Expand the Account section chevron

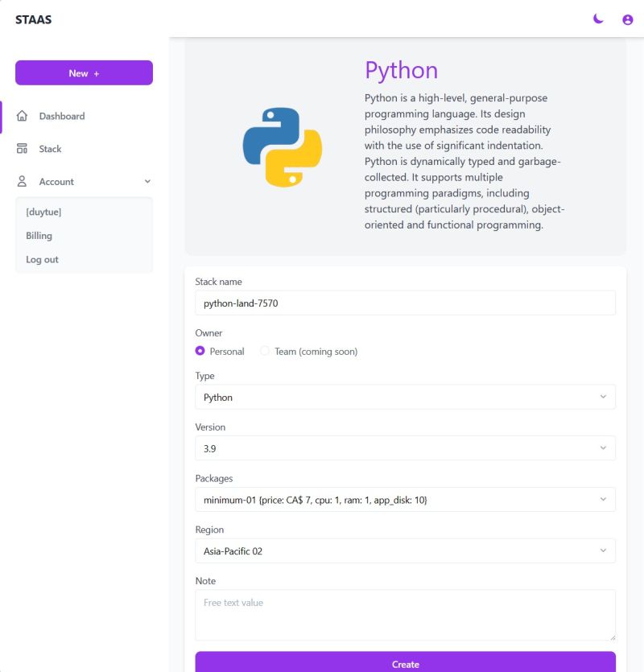[147, 181]
